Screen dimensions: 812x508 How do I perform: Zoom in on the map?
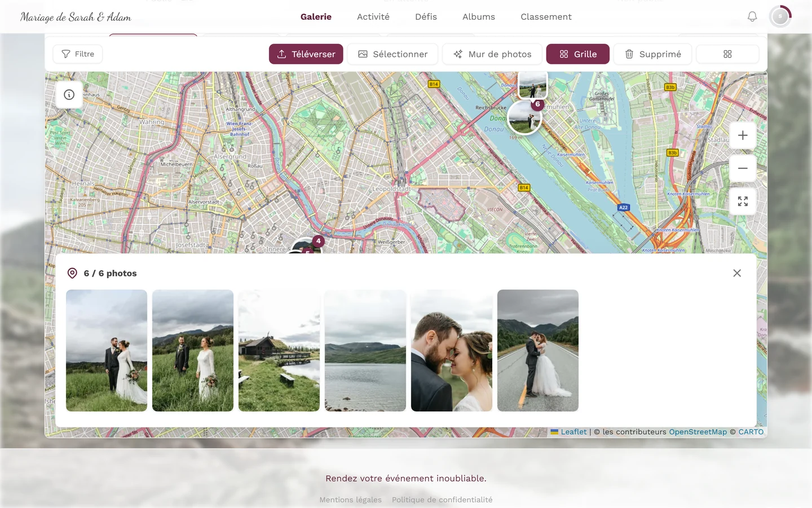743,135
